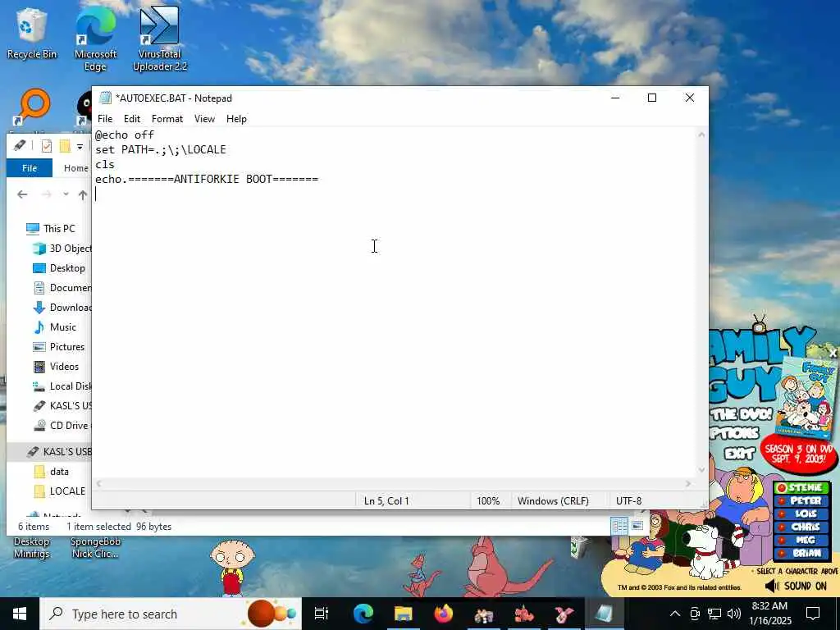Open the File tab in File Explorer
Image resolution: width=840 pixels, height=630 pixels.
[30, 168]
